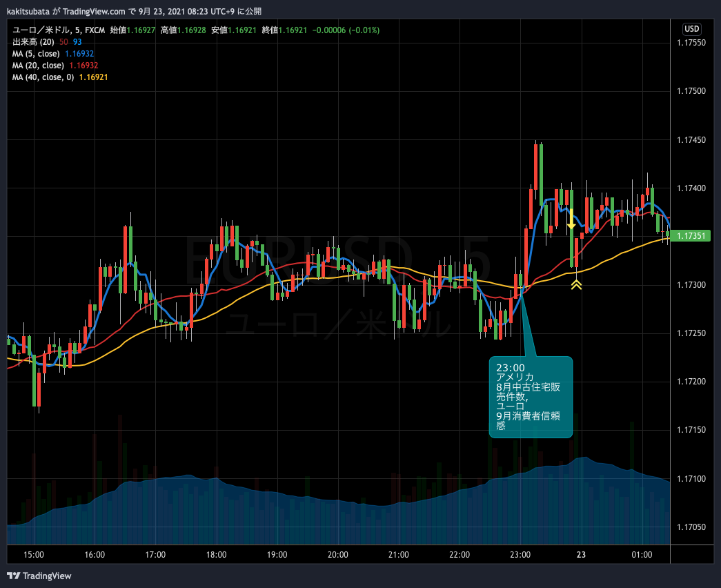The width and height of the screenshot is (721, 588).
Task: Click the 21:00 time axis label
Action: tap(398, 554)
